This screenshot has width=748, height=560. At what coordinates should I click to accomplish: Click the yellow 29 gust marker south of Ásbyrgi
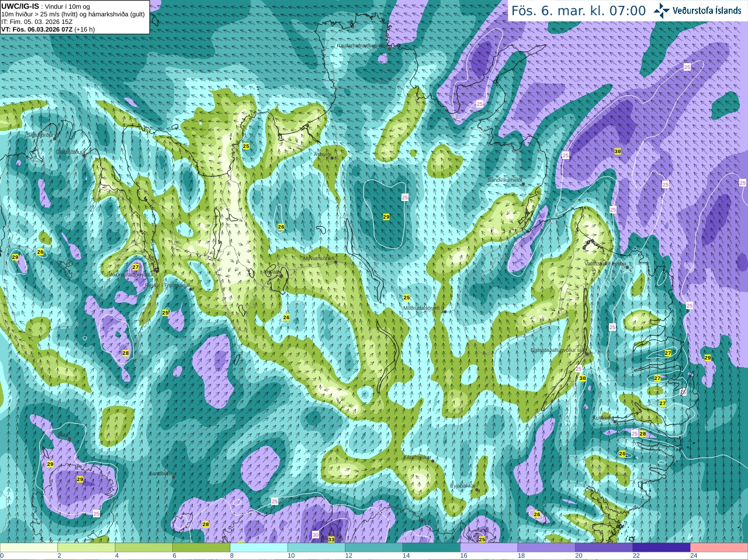386,217
